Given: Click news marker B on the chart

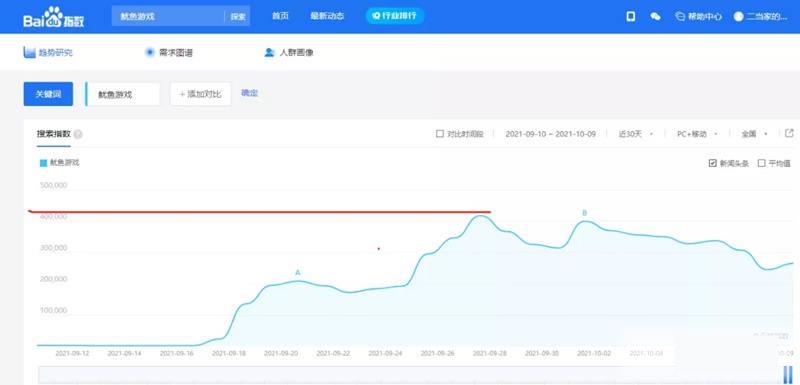Looking at the screenshot, I should tap(585, 213).
